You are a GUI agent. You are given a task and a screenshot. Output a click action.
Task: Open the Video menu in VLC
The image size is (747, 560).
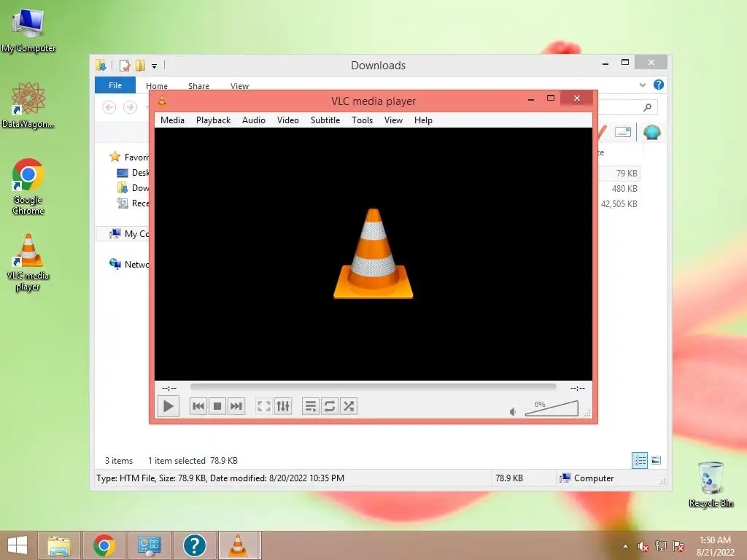(x=287, y=120)
